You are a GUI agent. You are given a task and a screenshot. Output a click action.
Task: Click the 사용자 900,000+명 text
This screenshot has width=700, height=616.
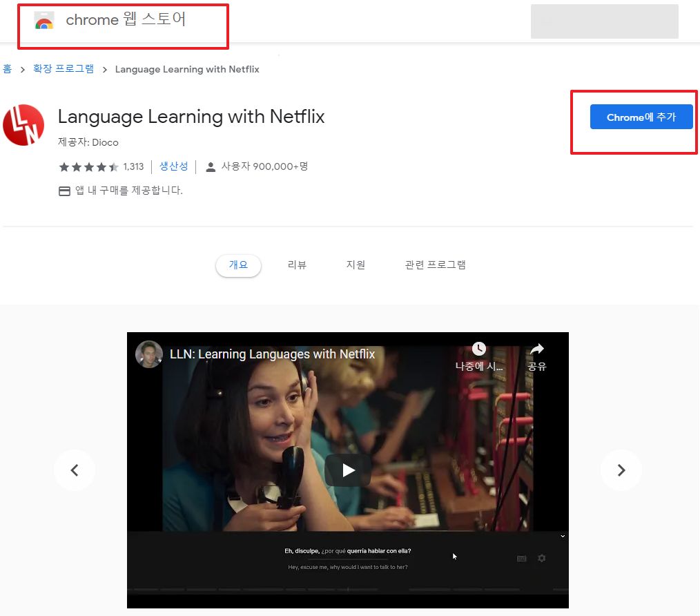pyautogui.click(x=264, y=166)
